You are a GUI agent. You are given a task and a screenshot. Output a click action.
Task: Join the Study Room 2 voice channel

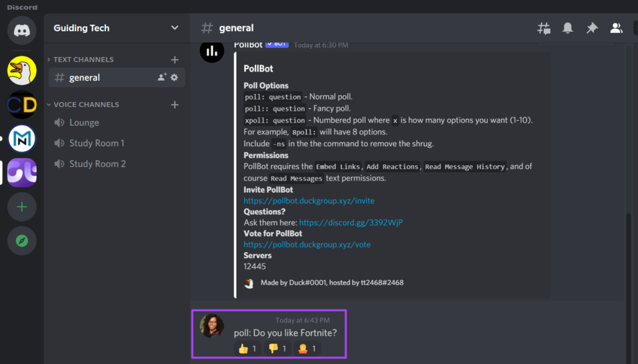pyautogui.click(x=117, y=164)
